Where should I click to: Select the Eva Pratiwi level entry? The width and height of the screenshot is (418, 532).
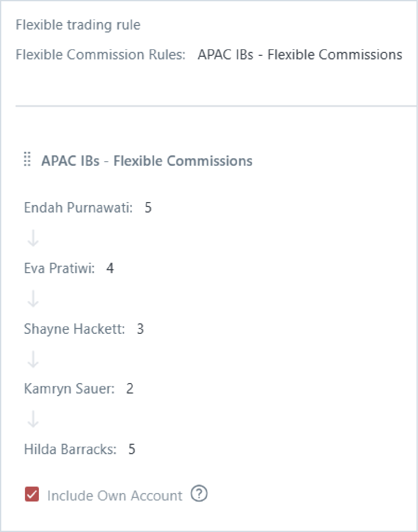(x=59, y=268)
